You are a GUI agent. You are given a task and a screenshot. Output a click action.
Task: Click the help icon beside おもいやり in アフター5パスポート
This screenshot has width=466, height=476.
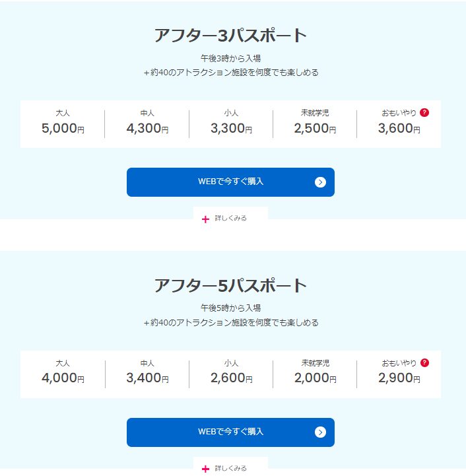coord(424,362)
